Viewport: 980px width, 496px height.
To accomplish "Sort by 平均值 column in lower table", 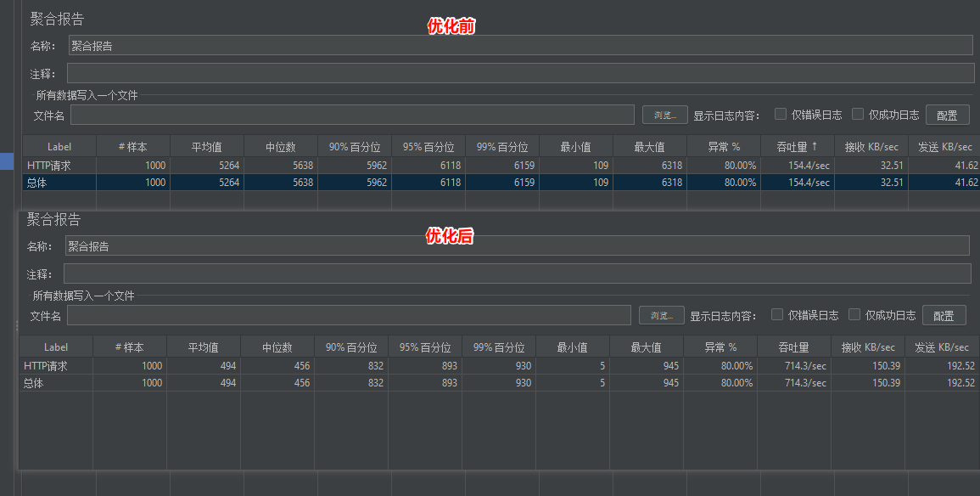I will click(203, 347).
